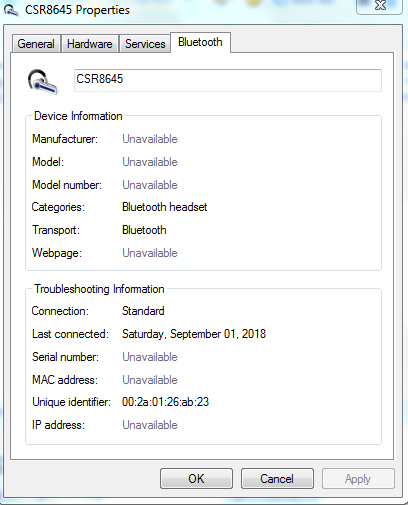
Task: Open the Hardware tab
Action: click(89, 44)
